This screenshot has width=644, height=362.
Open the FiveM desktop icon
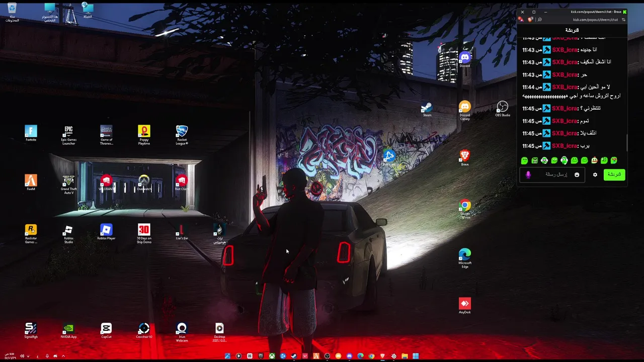point(31,183)
